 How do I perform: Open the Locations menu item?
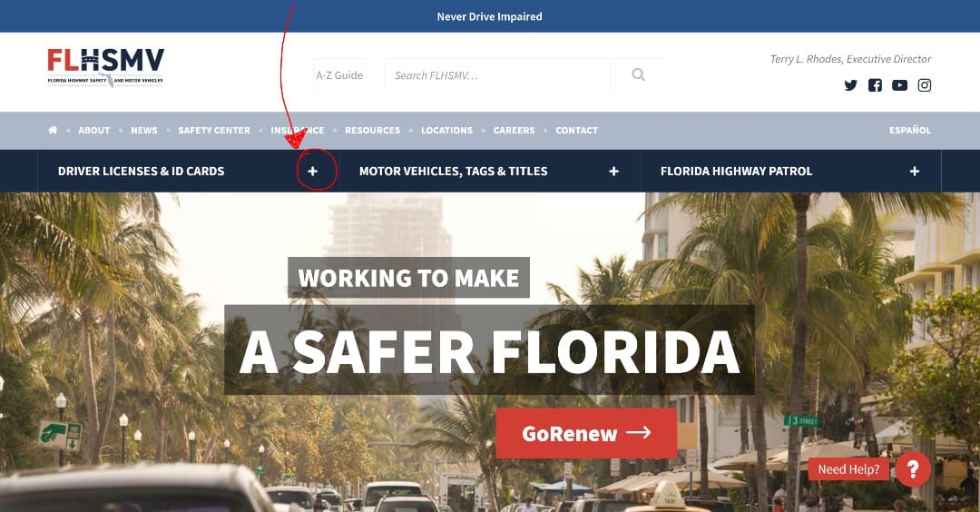point(446,130)
